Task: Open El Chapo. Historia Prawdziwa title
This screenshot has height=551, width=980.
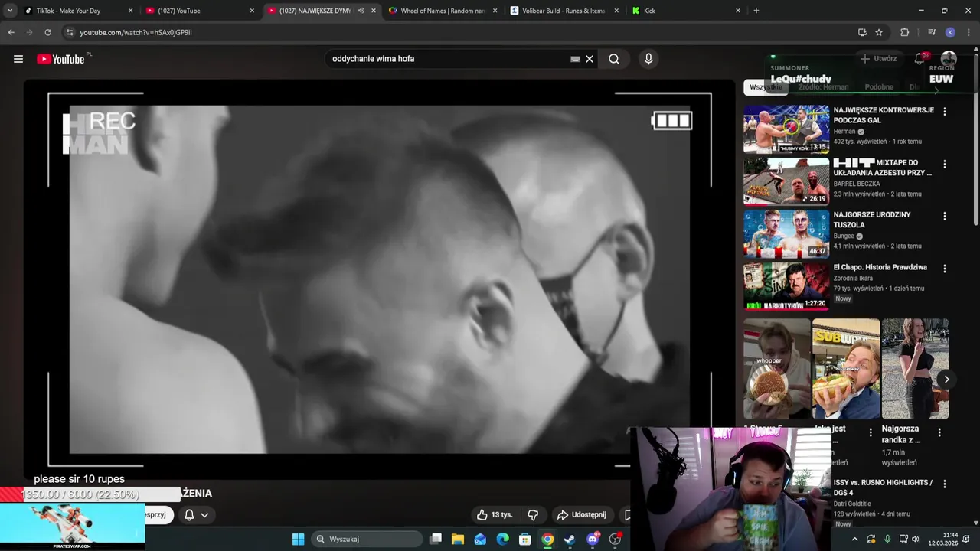Action: 880,267
